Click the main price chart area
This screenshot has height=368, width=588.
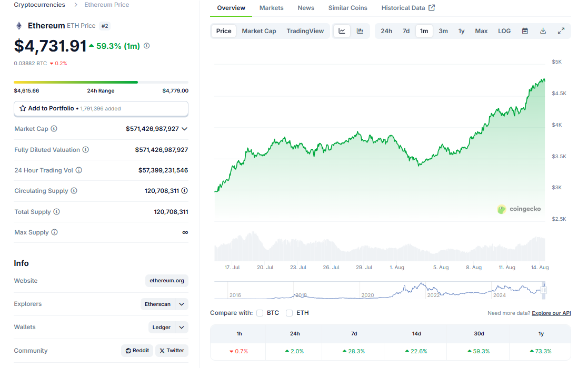click(x=380, y=142)
